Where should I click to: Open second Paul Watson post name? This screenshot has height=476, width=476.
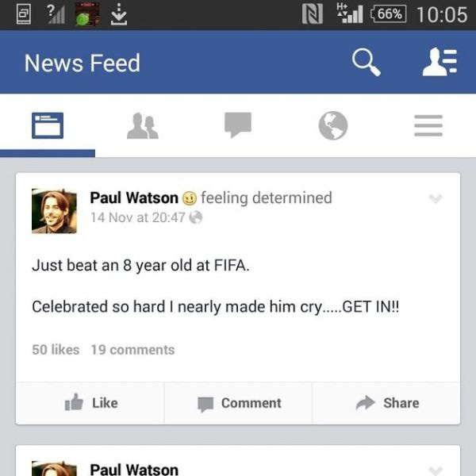[134, 470]
